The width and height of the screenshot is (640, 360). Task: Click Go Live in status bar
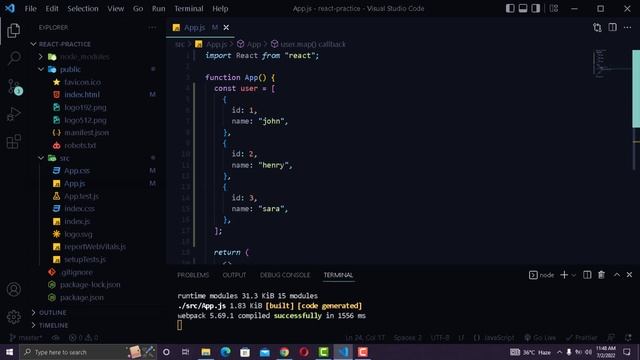point(540,338)
